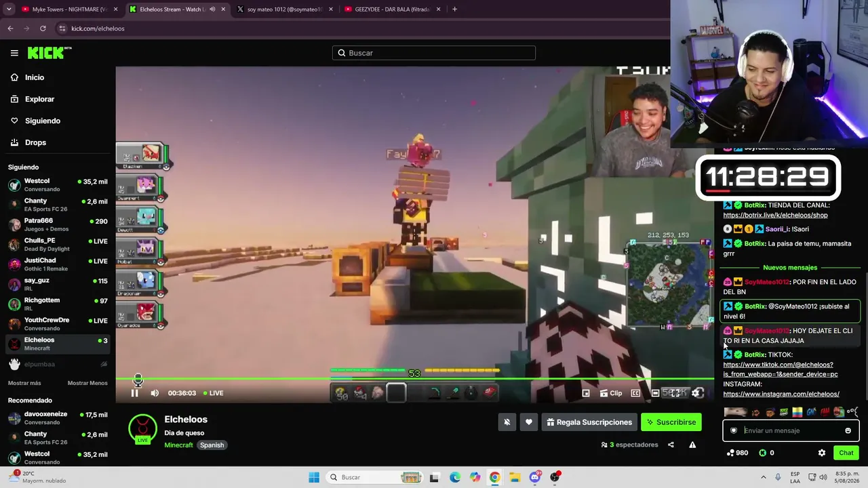
Task: Reload the kick.com page
Action: point(43,28)
